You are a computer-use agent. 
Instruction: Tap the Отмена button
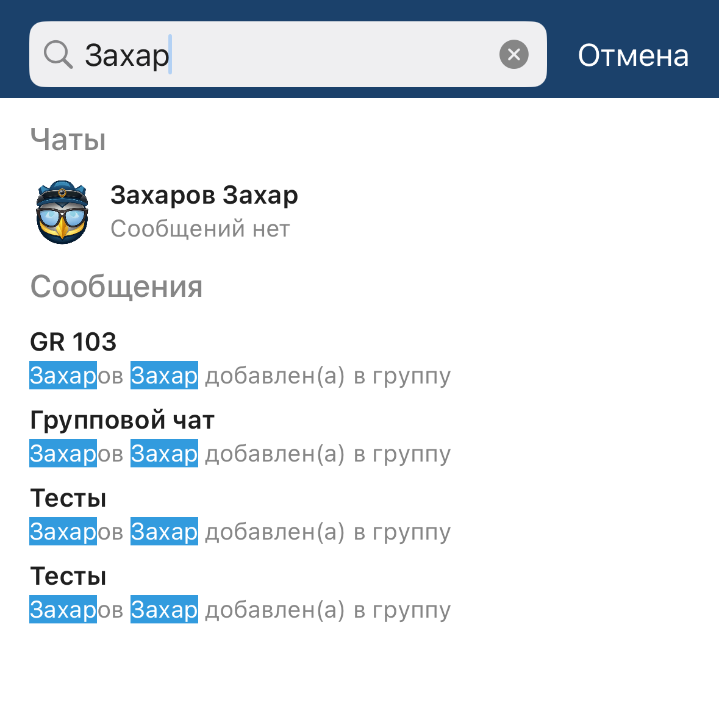point(633,55)
